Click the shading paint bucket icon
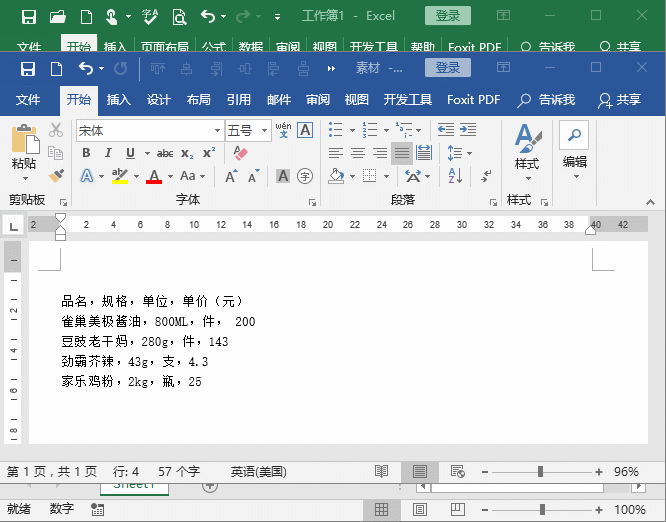 coord(336,176)
